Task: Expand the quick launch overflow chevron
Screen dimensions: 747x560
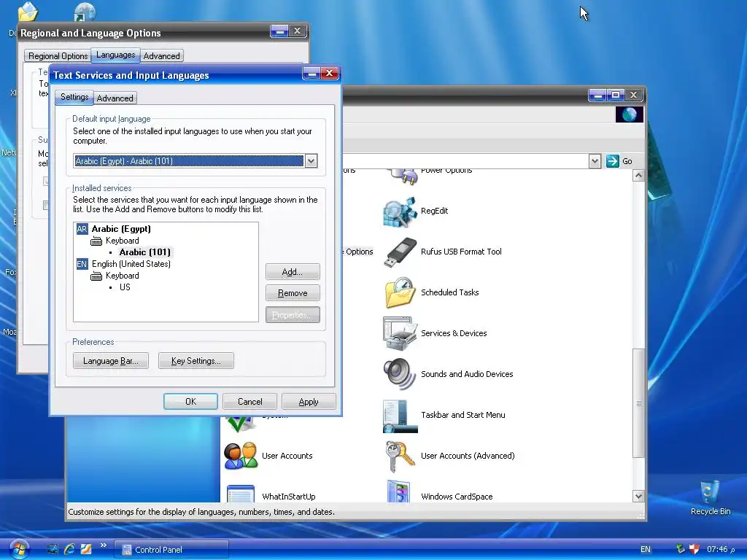Action: click(104, 545)
